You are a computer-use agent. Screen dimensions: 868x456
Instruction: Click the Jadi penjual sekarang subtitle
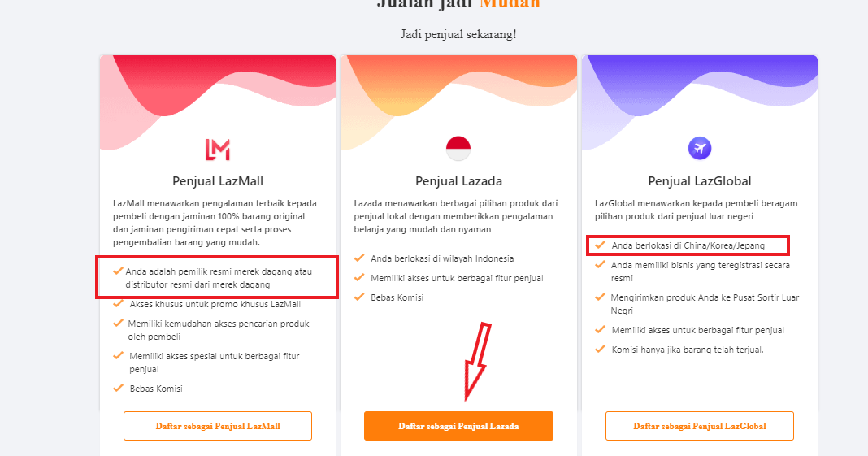tap(458, 34)
